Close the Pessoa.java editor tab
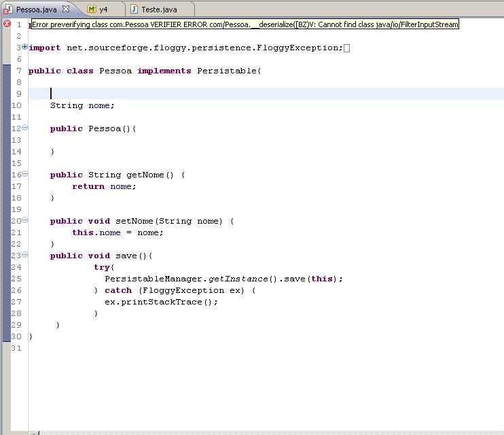 pyautogui.click(x=66, y=9)
